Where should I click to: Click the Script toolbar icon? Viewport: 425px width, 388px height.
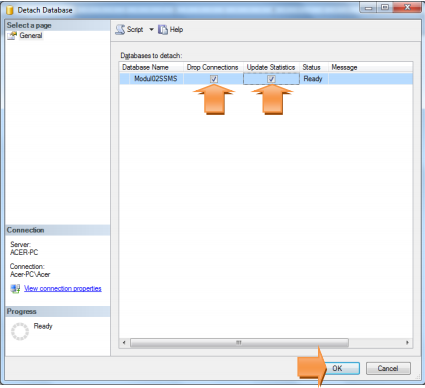[x=120, y=30]
